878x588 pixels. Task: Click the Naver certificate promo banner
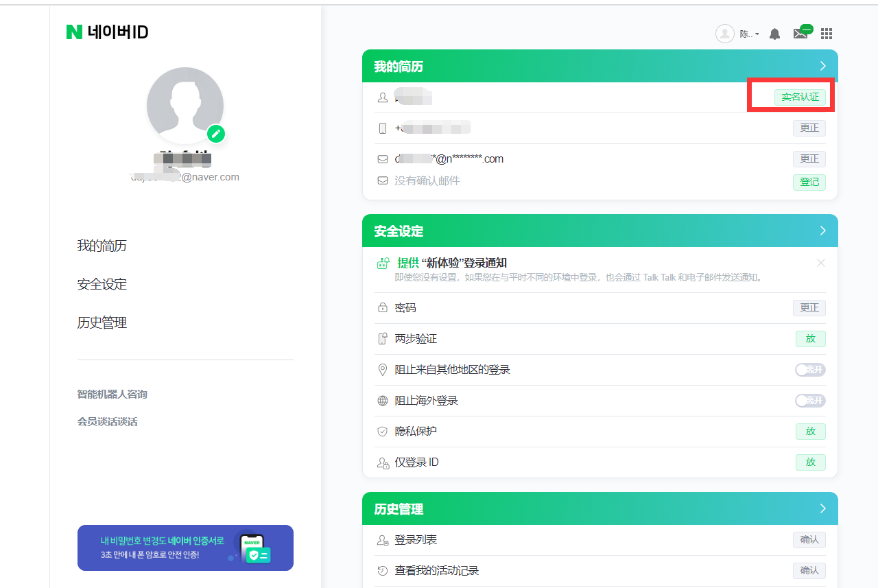coord(185,548)
